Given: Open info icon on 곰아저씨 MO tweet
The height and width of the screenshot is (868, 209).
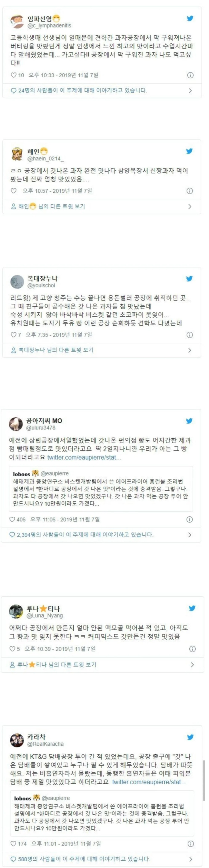Looking at the screenshot, I should coord(189,520).
